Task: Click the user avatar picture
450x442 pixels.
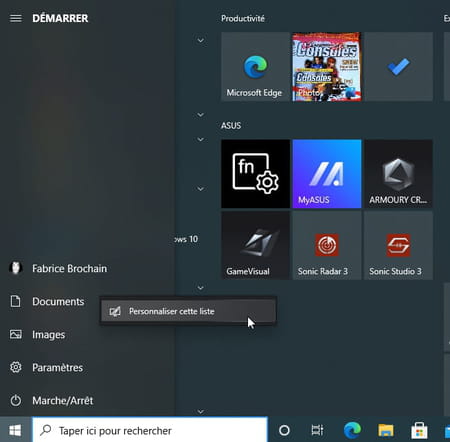Action: [15, 268]
